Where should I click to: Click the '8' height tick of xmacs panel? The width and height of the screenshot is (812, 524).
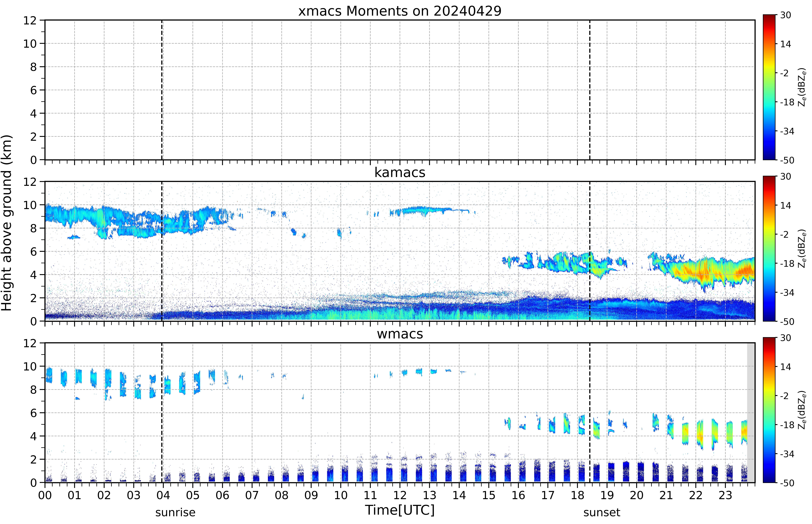[x=33, y=67]
